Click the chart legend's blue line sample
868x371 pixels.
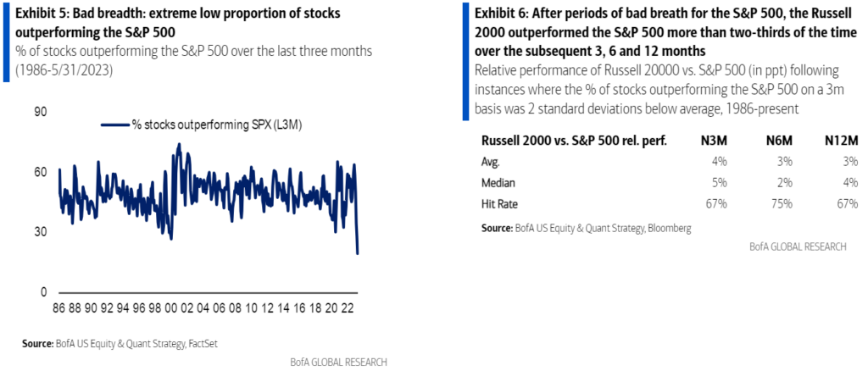[115, 125]
